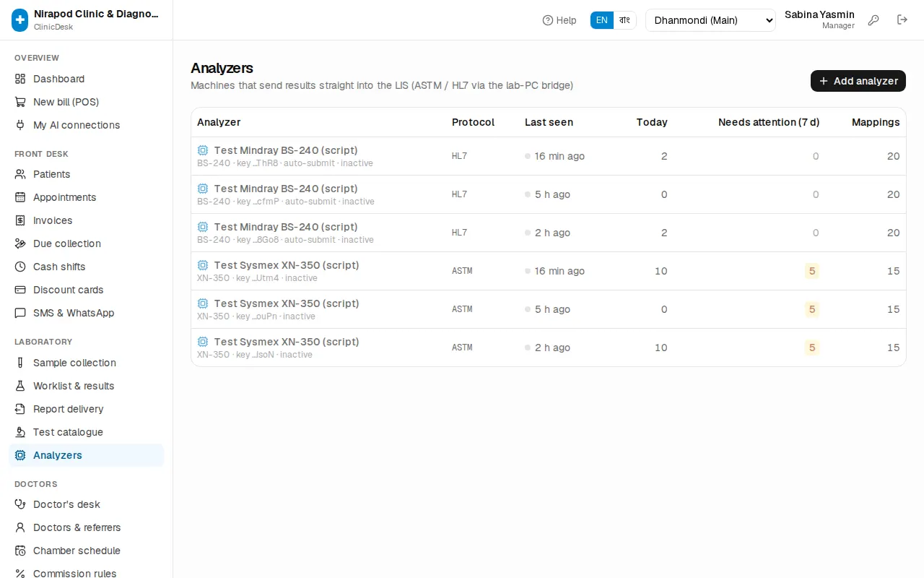This screenshot has height=578, width=924.
Task: Open Doctors & referrers section
Action: [x=87, y=527]
